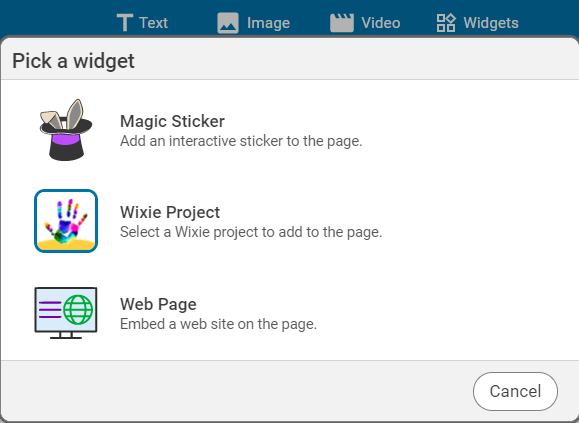Screen dimensions: 579x423
Task: Open the Text toolbar label
Action: point(154,23)
